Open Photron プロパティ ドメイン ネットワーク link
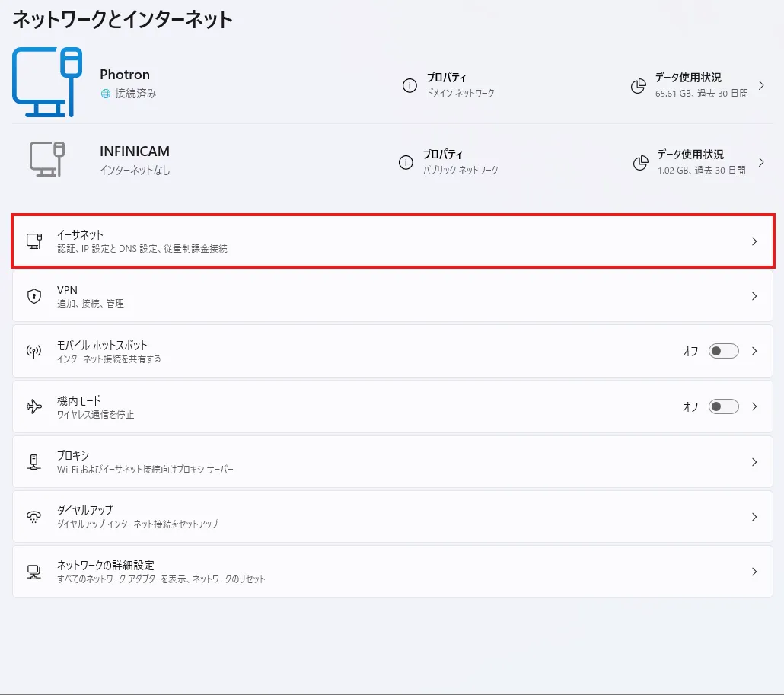 pos(448,85)
